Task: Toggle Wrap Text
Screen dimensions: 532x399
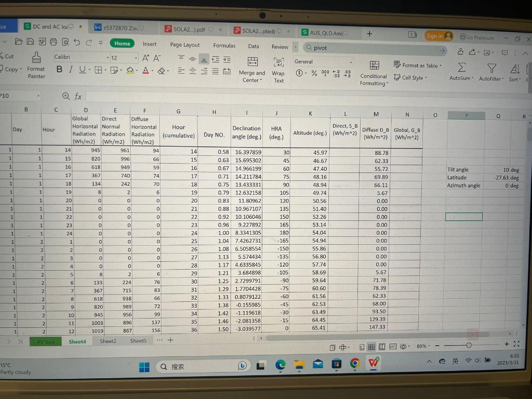Action: point(278,70)
